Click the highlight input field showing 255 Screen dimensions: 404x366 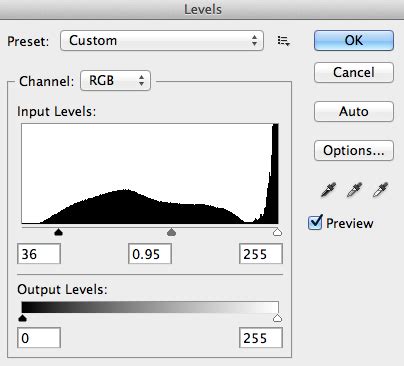261,254
